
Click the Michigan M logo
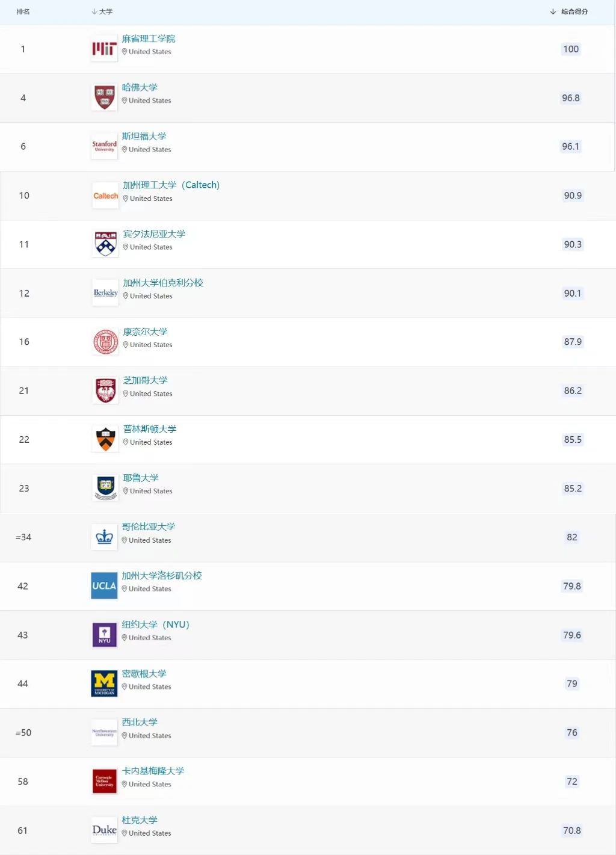pos(104,684)
